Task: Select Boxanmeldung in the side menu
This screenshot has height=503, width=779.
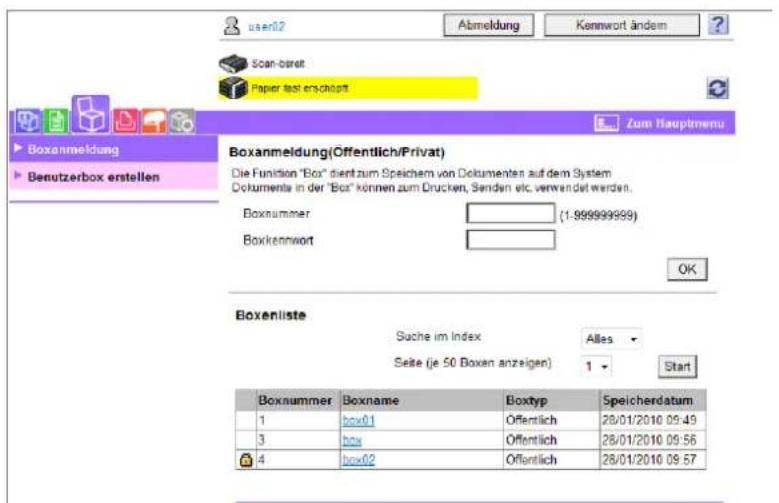Action: point(113,149)
